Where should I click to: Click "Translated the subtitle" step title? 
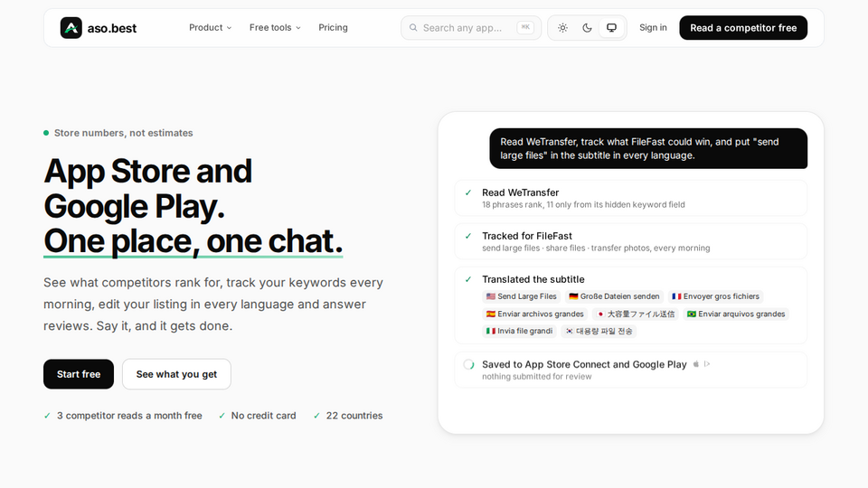tap(533, 279)
